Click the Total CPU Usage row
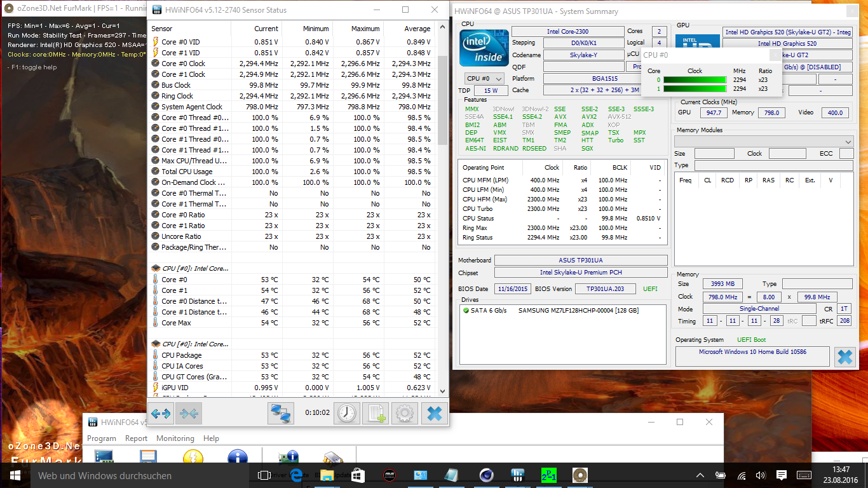This screenshot has width=868, height=488. [292, 172]
